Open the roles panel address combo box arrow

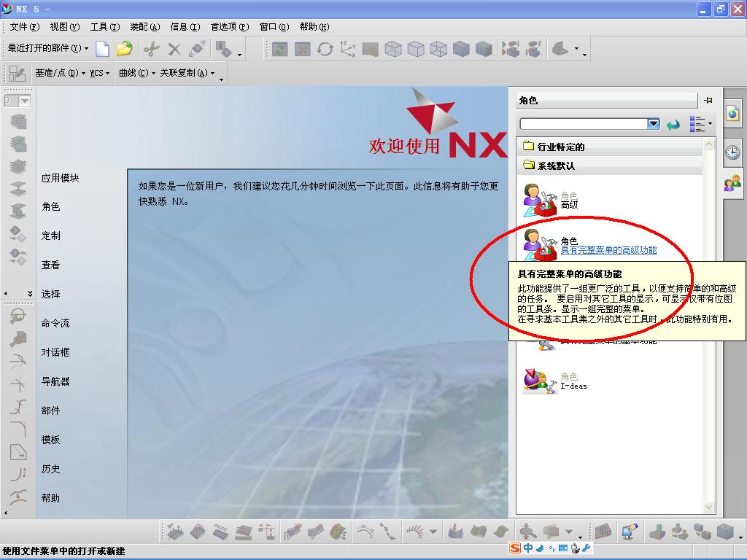[x=653, y=124]
